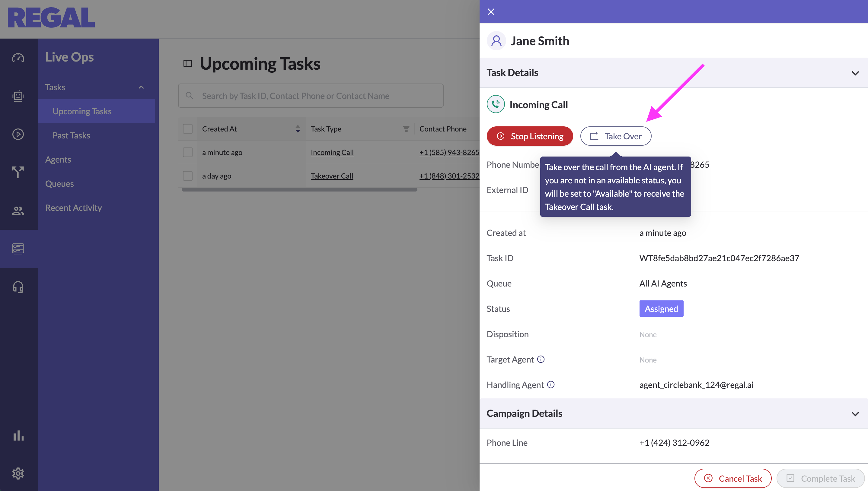
Task: Collapse the Campaign Details section chevron
Action: (x=855, y=413)
